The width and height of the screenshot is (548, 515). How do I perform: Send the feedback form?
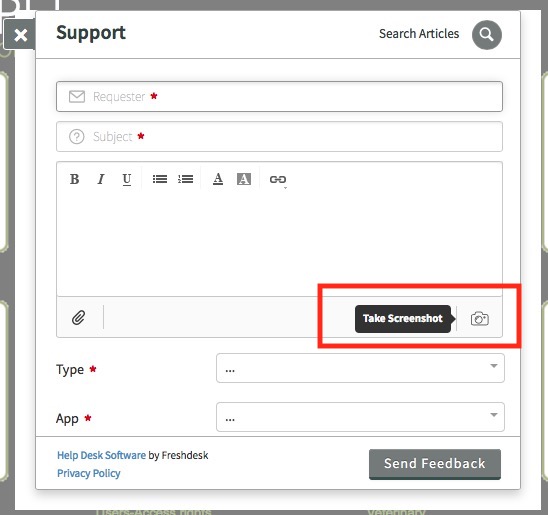435,464
